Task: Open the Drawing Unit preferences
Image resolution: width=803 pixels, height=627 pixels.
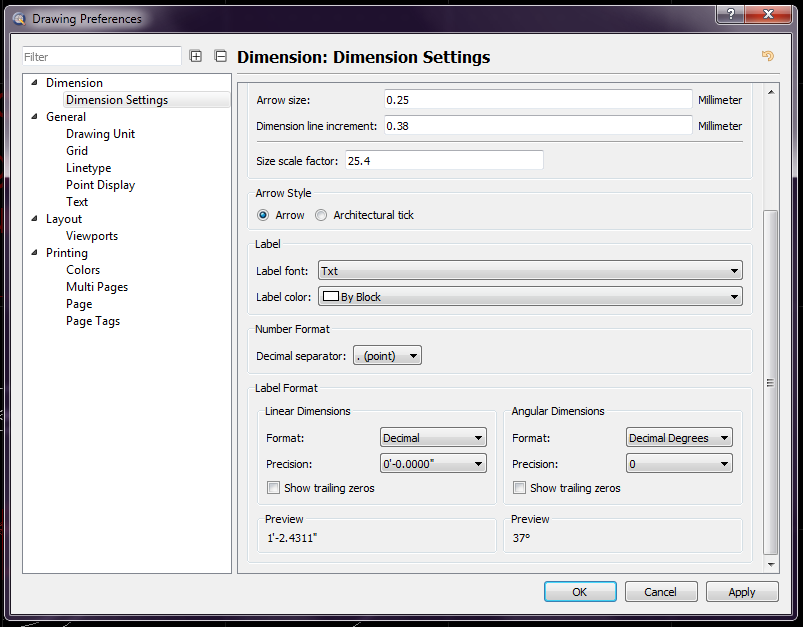Action: 100,134
